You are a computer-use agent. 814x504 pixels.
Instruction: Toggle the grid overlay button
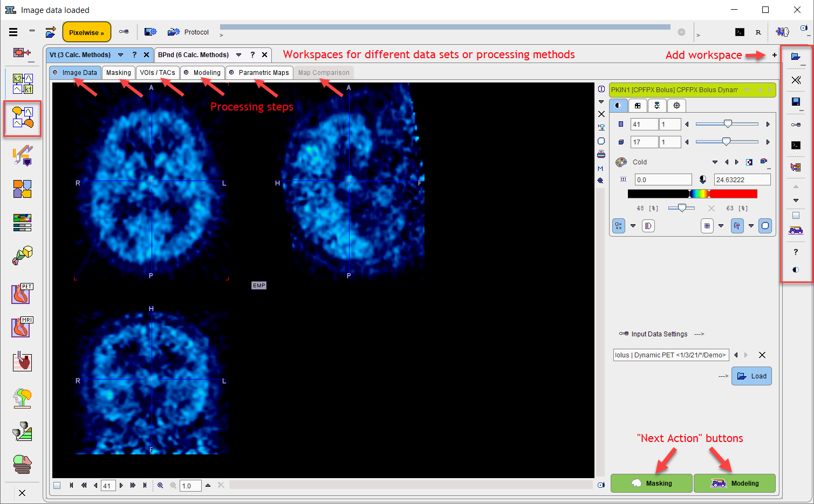[x=707, y=226]
